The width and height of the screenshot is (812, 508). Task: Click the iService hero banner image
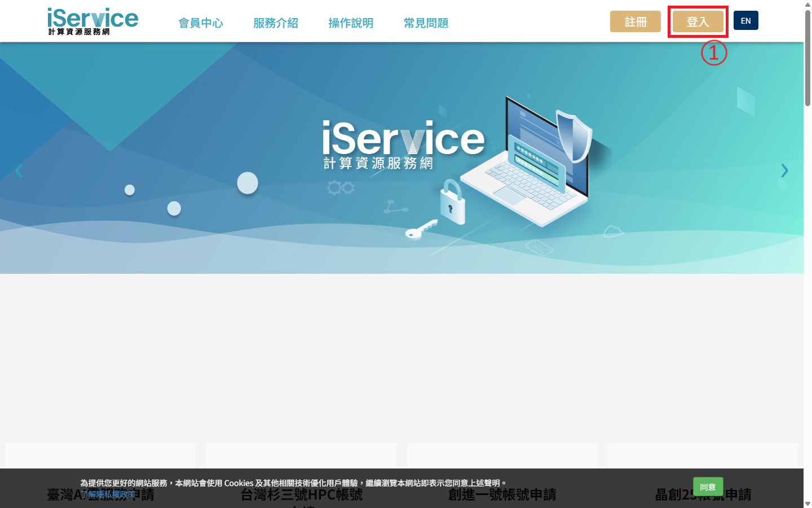401,158
